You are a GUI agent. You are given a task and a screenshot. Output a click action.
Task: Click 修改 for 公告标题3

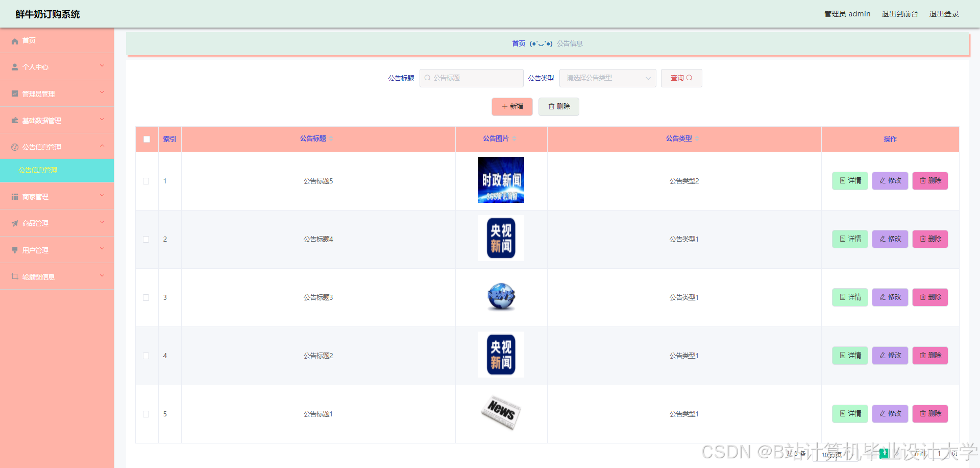pos(890,297)
